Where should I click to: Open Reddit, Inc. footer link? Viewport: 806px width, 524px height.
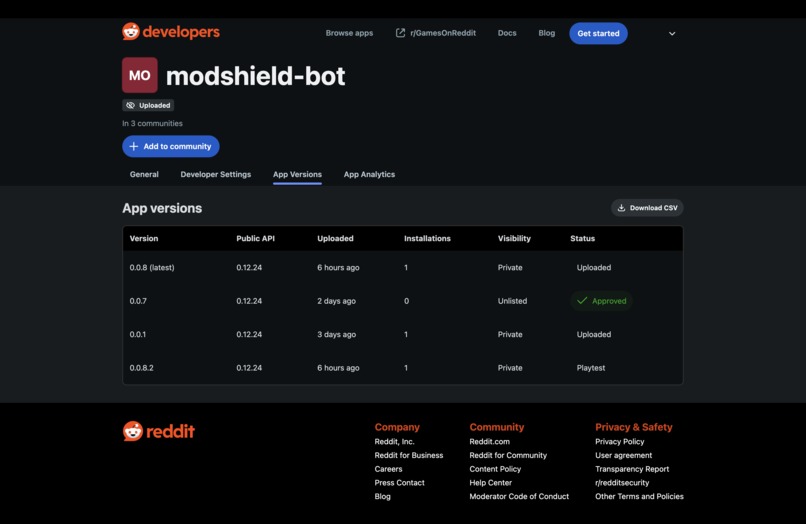tap(394, 441)
